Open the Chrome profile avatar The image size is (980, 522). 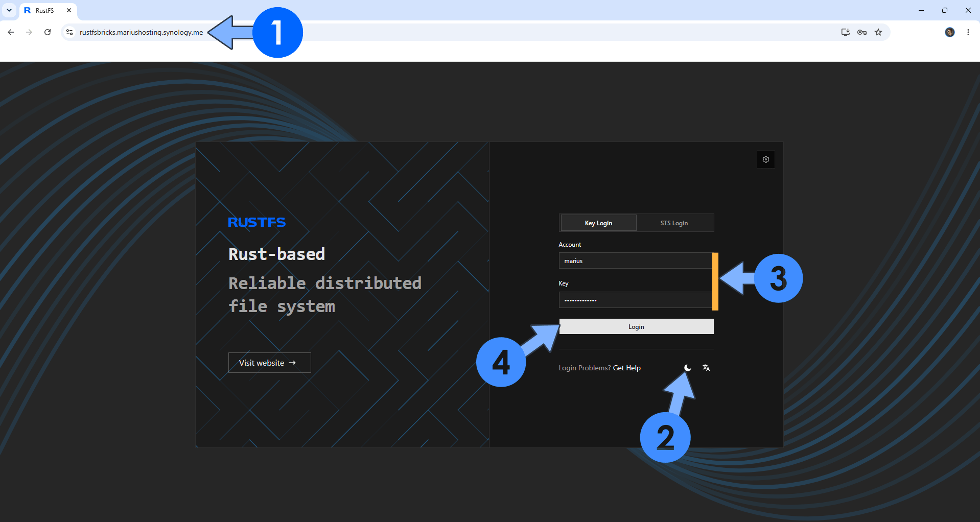950,32
